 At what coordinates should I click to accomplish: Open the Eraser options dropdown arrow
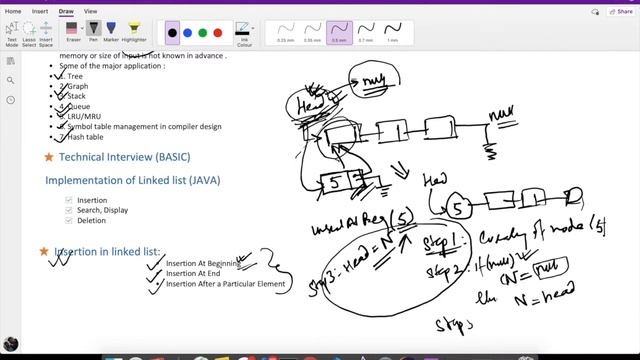coord(82,29)
